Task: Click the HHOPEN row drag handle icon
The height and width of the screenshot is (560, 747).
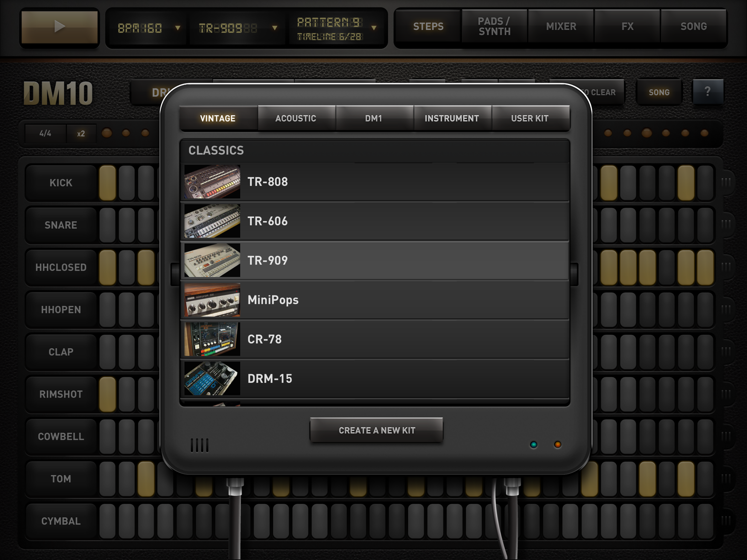Action: [726, 309]
